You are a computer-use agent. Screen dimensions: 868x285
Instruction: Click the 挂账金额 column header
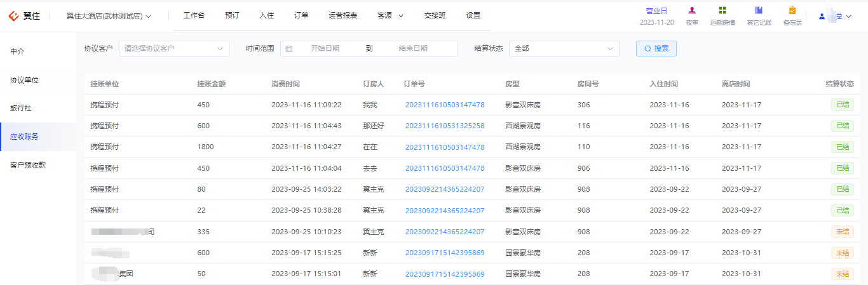coord(212,84)
